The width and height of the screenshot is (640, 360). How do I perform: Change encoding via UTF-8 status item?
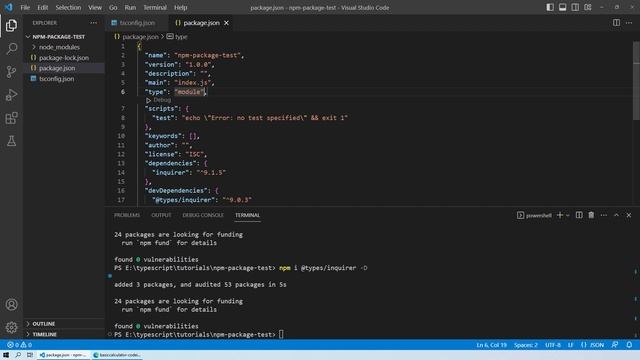point(553,345)
